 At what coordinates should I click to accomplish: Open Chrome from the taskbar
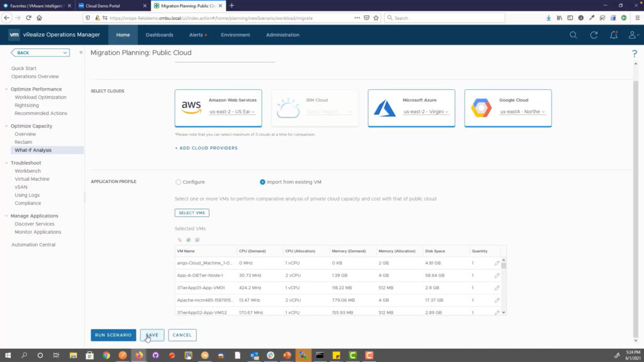pyautogui.click(x=106, y=356)
